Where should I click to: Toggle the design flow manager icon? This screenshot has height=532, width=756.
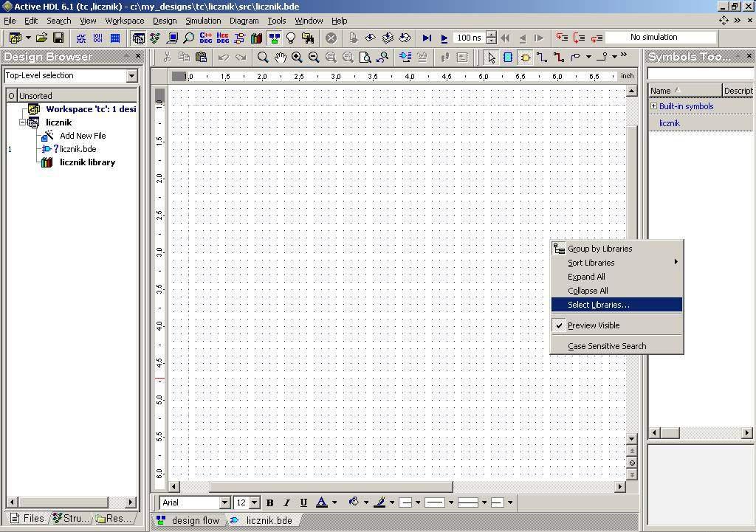[274, 38]
